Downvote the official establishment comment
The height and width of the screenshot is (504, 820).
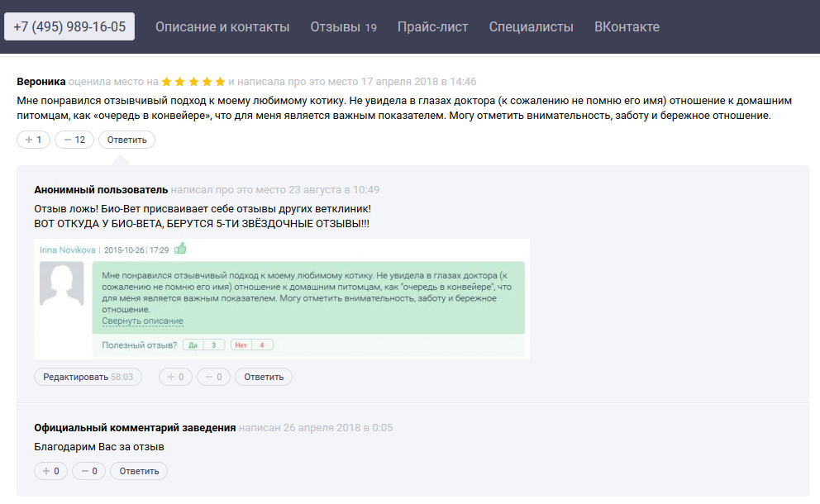point(89,471)
